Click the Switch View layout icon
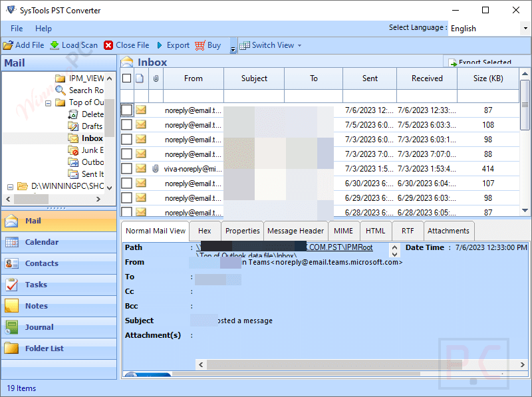The image size is (532, 397). pyautogui.click(x=244, y=45)
